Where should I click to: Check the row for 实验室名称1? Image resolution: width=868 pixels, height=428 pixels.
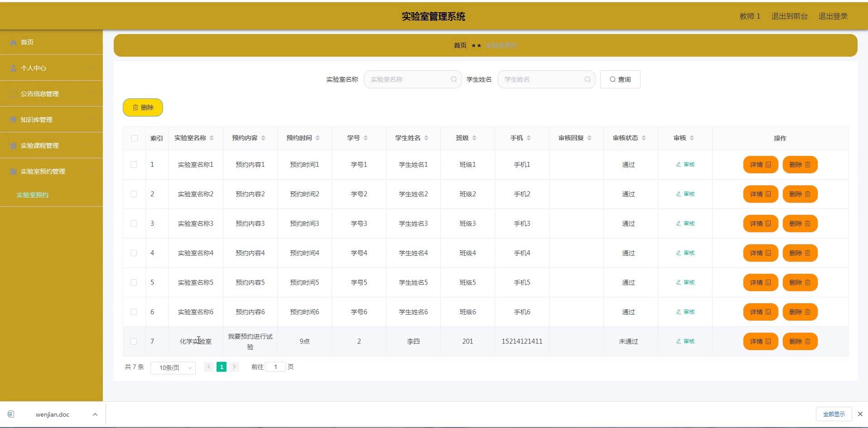coord(134,165)
